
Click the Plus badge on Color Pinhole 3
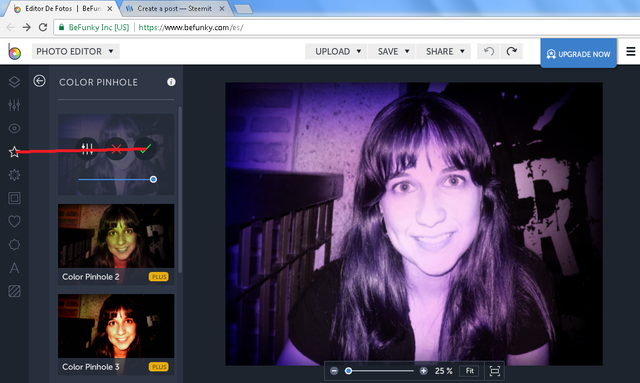(x=159, y=367)
